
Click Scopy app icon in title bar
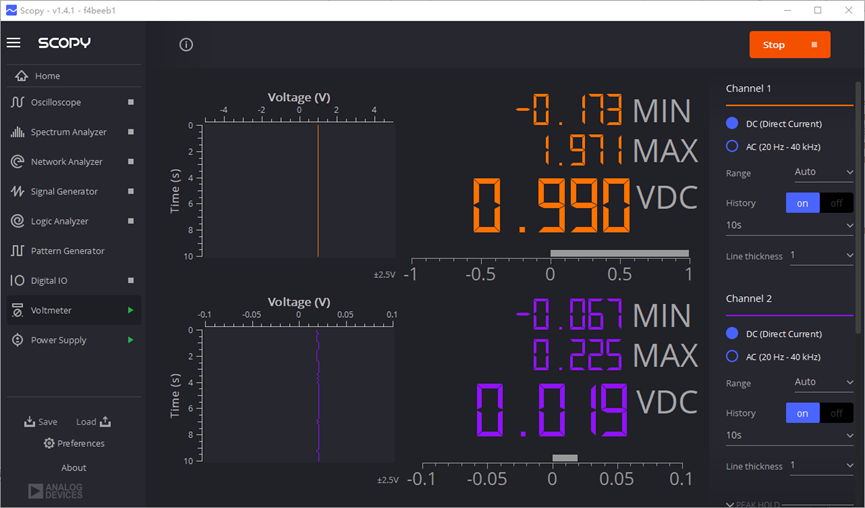click(x=11, y=10)
